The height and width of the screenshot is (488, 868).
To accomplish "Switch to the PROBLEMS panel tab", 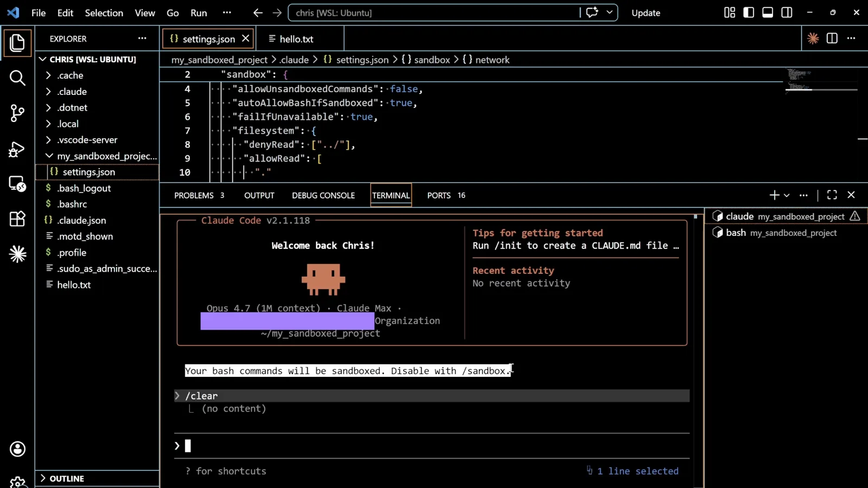I will pos(199,195).
